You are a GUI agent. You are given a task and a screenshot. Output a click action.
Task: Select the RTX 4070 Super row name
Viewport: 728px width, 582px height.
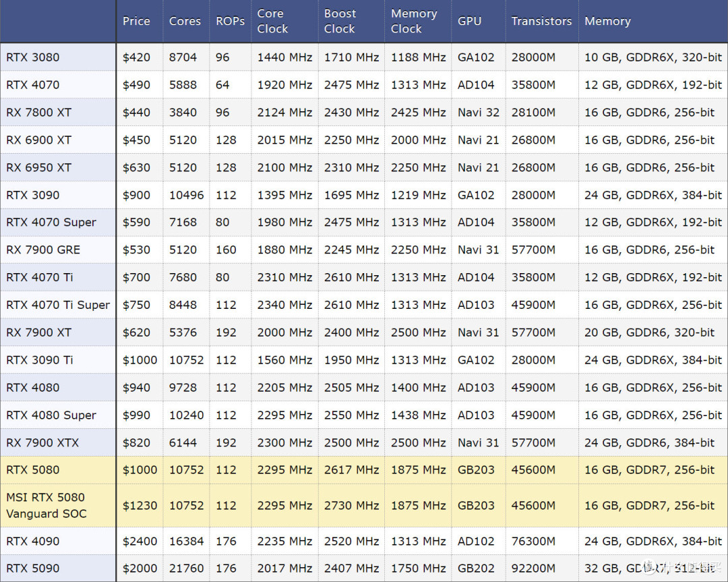pos(51,222)
